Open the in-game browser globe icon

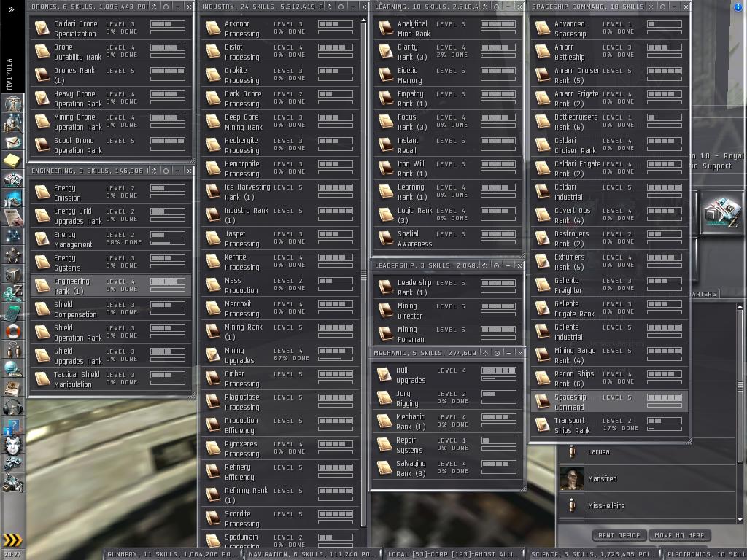(x=12, y=369)
